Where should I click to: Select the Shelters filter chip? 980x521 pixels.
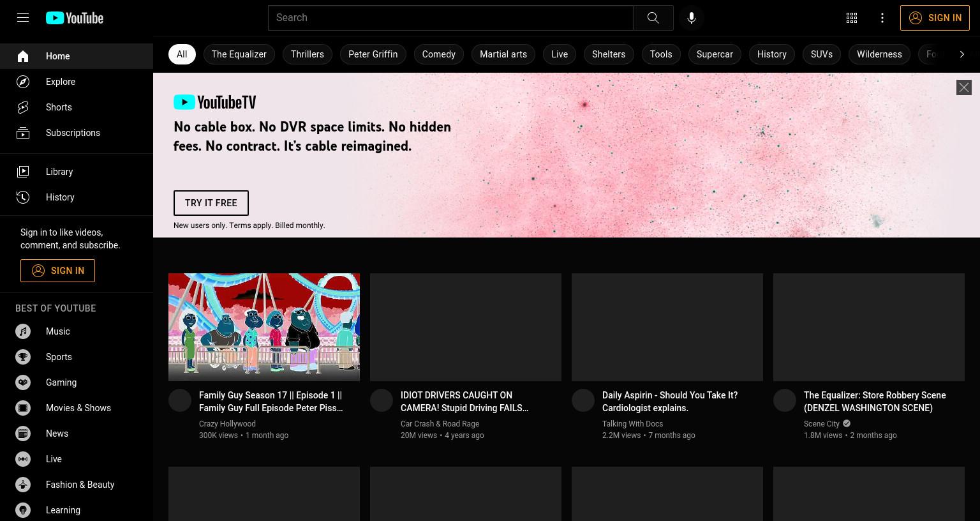click(x=609, y=54)
